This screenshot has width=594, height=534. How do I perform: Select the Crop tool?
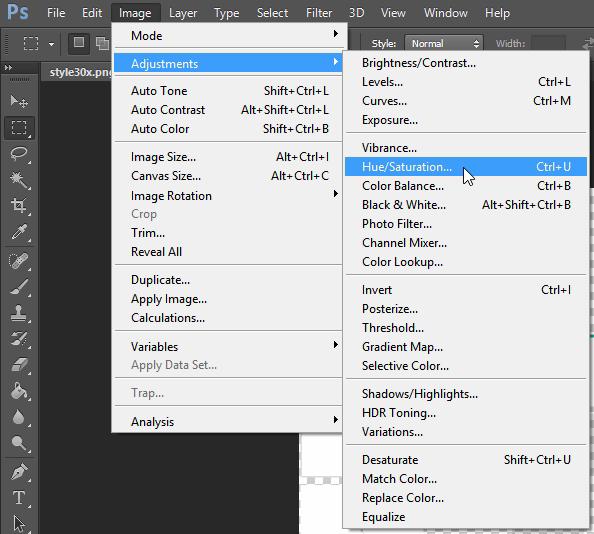(19, 206)
